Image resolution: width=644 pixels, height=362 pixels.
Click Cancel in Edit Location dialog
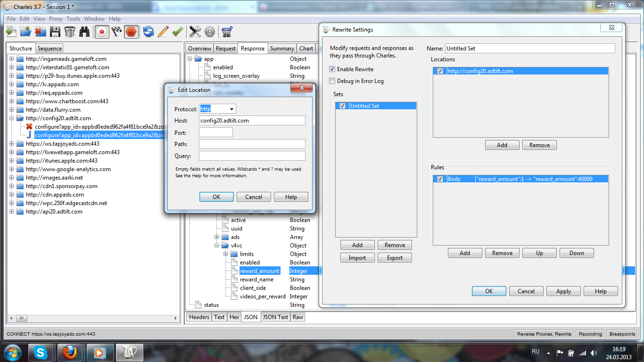[x=254, y=197]
